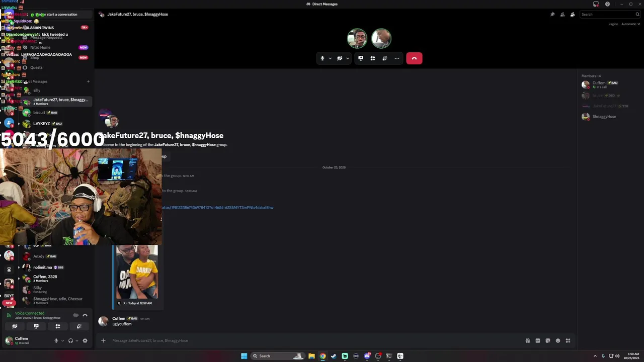The width and height of the screenshot is (644, 362).
Task: Open User Settings gear
Action: pos(85,340)
